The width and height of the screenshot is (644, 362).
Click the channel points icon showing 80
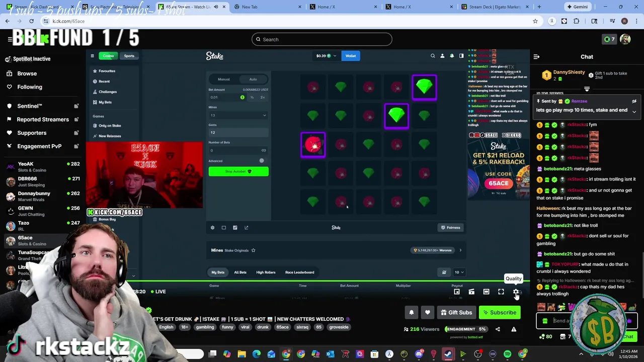click(x=545, y=336)
